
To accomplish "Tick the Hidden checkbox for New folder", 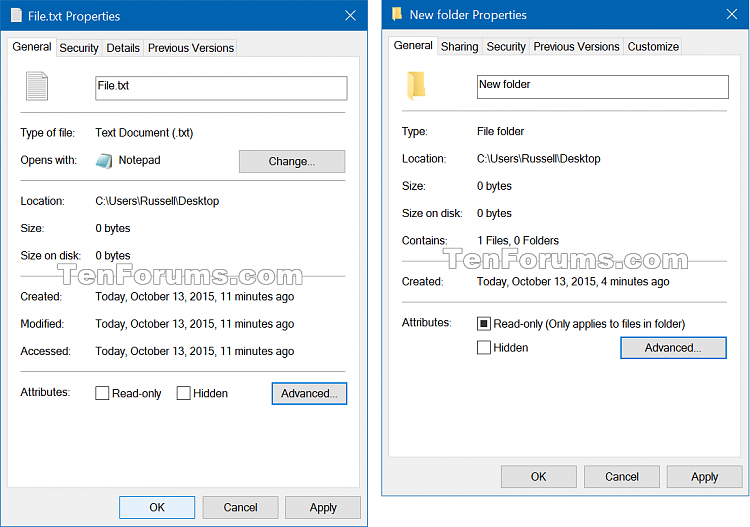I will (x=484, y=348).
